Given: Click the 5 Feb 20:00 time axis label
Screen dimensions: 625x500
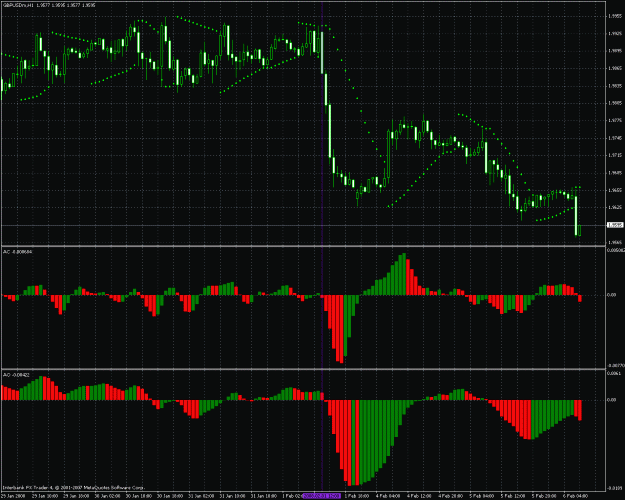Looking at the screenshot, I should click(544, 496).
